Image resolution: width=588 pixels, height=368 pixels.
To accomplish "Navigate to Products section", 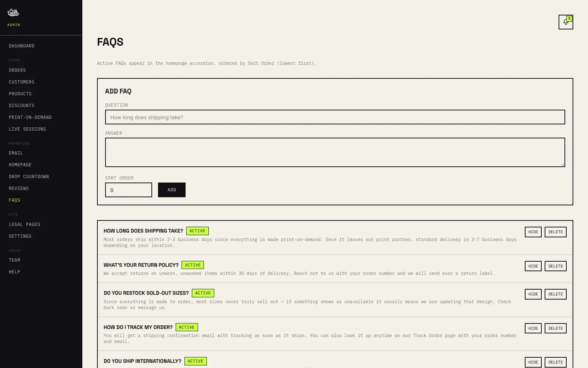I will coord(20,94).
